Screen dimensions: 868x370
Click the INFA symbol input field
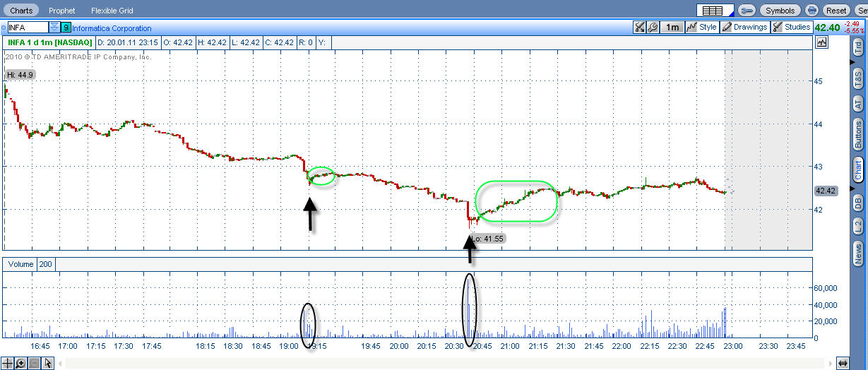27,28
